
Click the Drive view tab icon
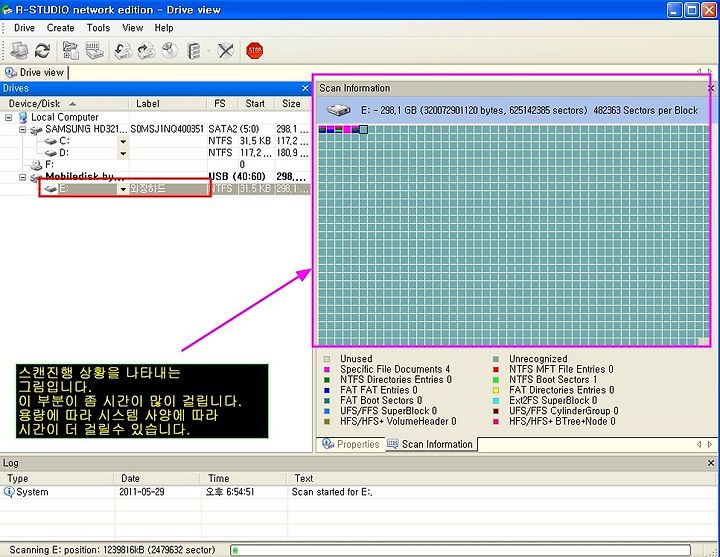click(11, 72)
